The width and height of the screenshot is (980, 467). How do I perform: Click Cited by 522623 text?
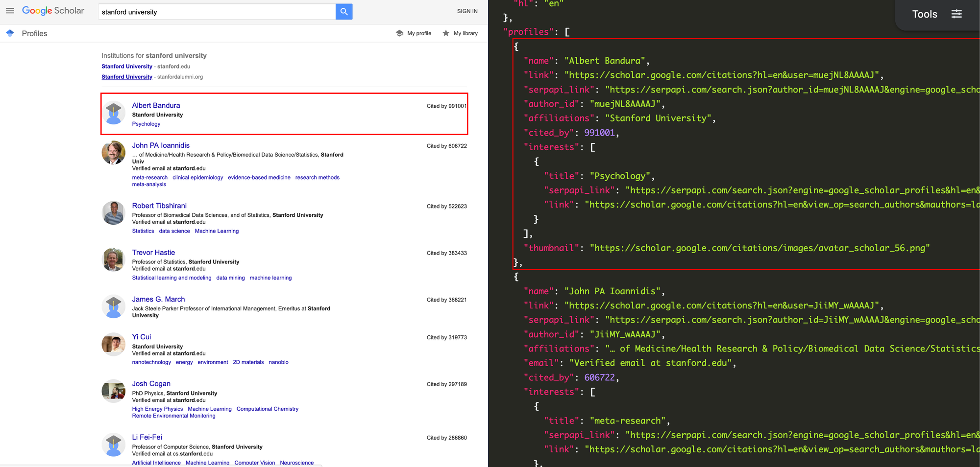point(446,207)
